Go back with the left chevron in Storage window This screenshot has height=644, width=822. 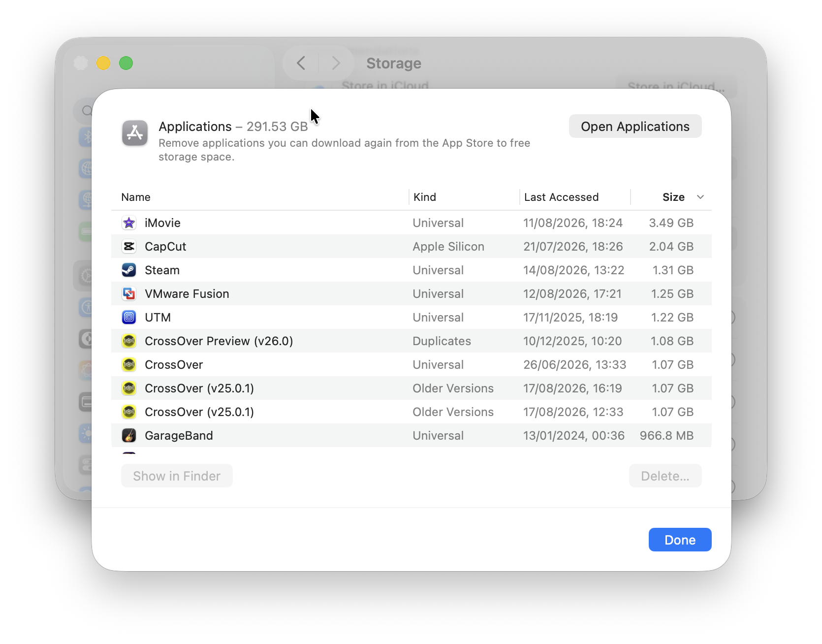coord(301,63)
